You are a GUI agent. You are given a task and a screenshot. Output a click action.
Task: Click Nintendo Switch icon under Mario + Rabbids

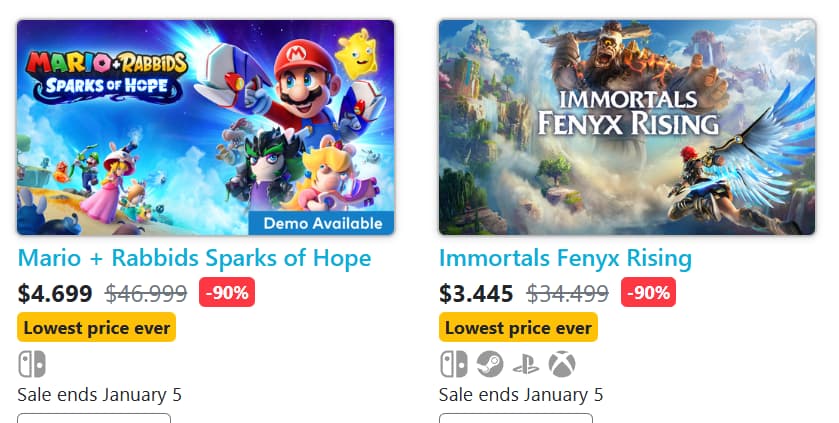31,364
